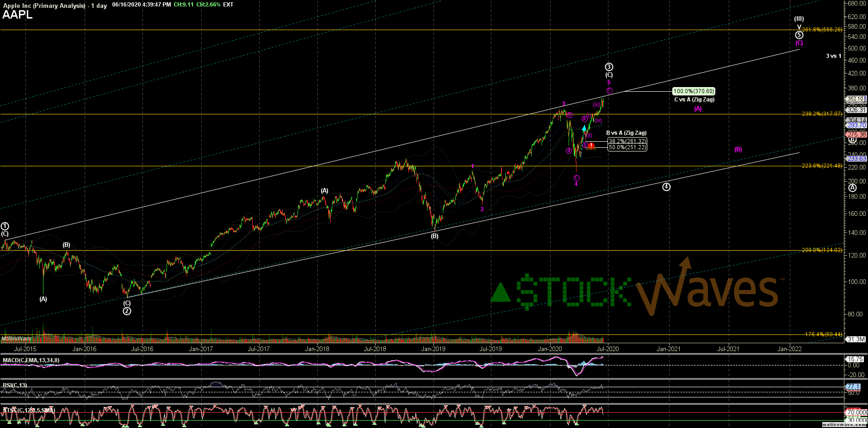Click the 50.0%(251.22) retracement label

click(627, 148)
